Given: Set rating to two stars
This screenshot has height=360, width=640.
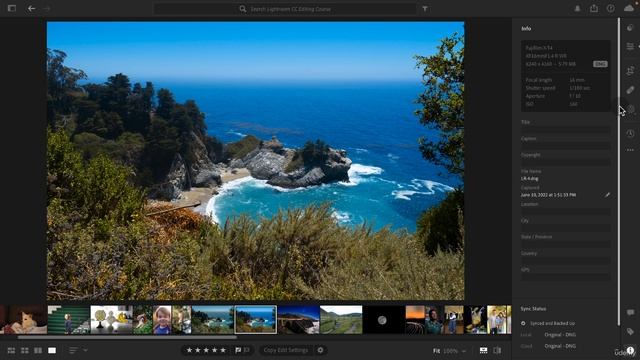Looking at the screenshot, I should point(198,350).
